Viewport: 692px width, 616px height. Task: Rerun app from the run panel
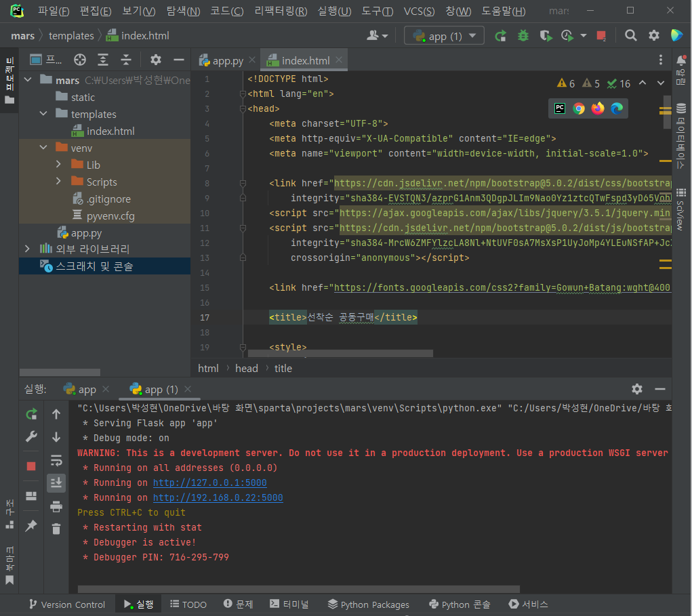[31, 414]
